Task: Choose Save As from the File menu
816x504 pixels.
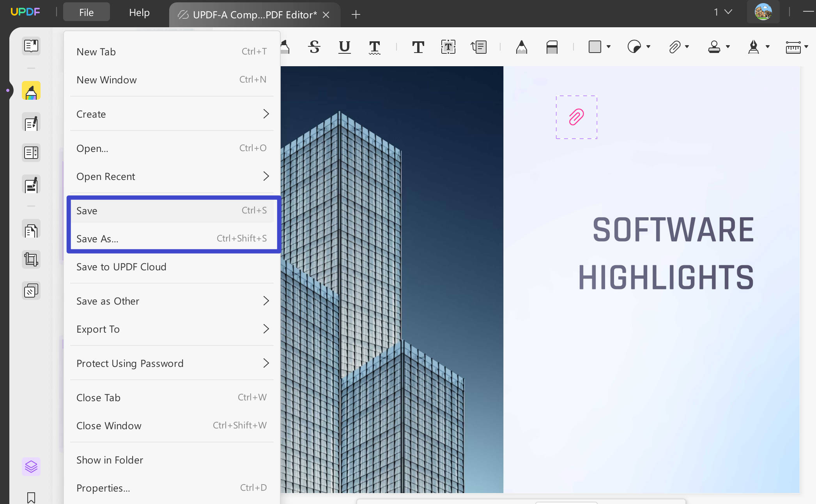Action: (x=97, y=239)
